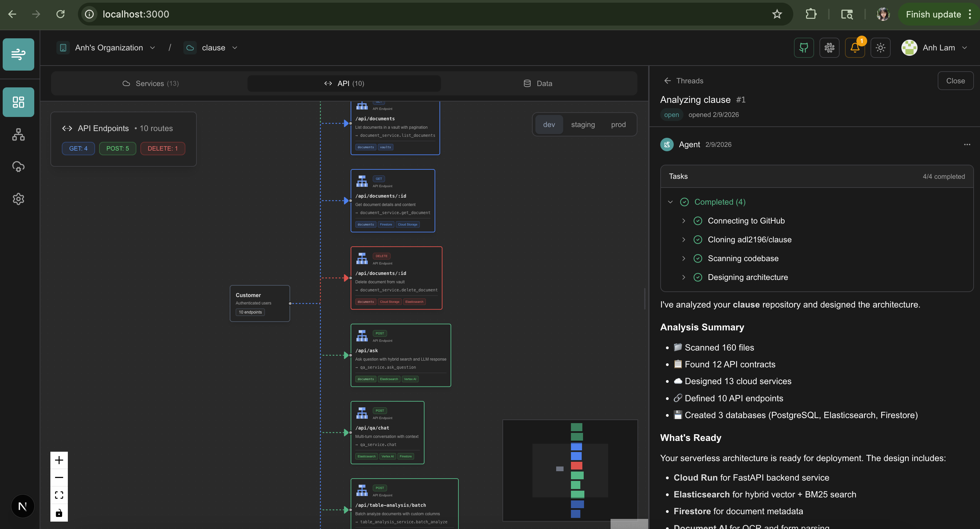Toggle the canvas lock control
980x529 pixels.
click(x=59, y=513)
